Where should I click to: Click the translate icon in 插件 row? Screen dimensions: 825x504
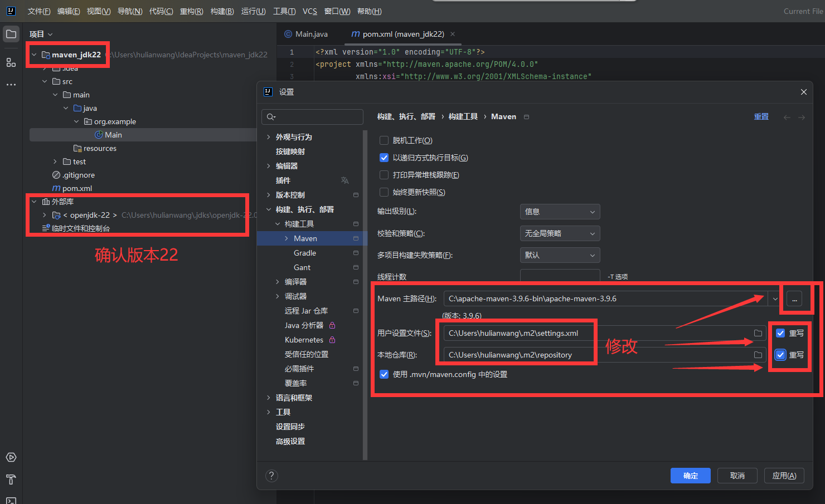click(x=345, y=180)
